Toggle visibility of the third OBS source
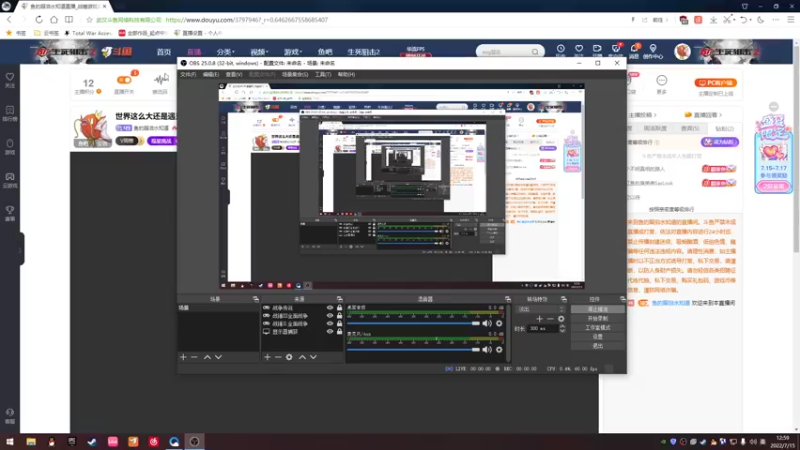This screenshot has width=800, height=450. click(x=330, y=323)
